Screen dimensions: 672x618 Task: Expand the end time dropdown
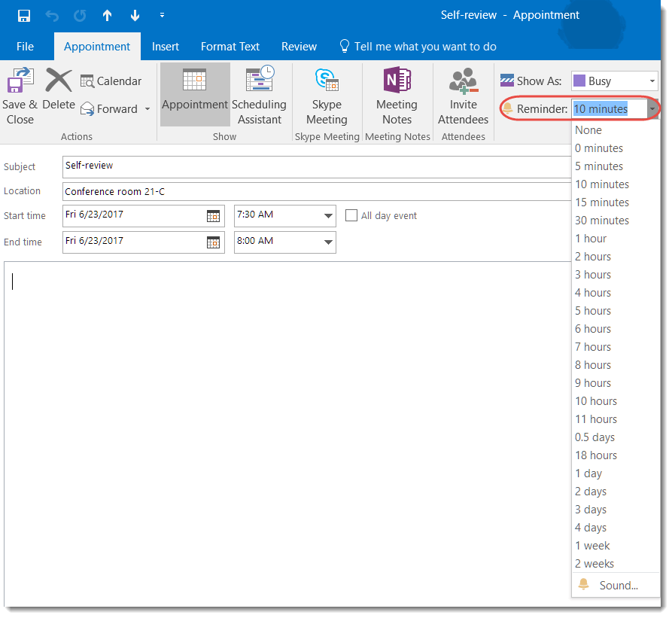326,242
